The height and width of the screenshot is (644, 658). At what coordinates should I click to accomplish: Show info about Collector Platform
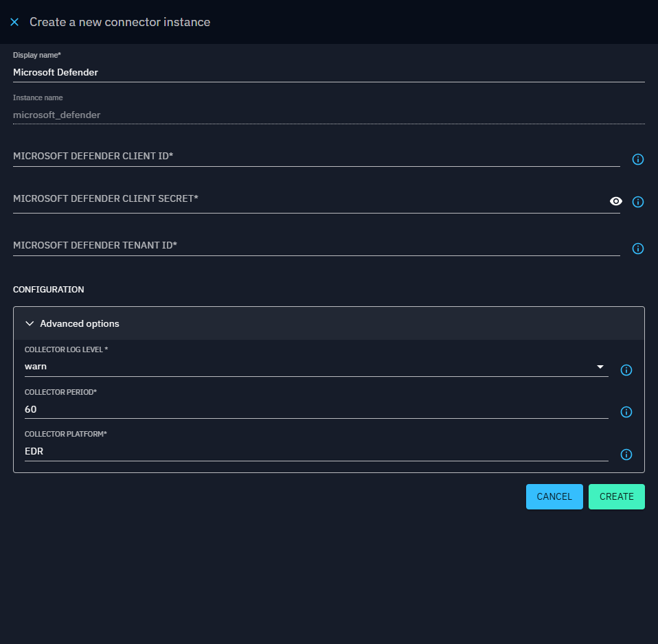point(626,455)
